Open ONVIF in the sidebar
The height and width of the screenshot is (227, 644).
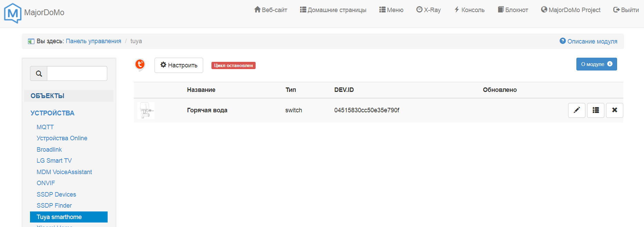click(x=46, y=183)
